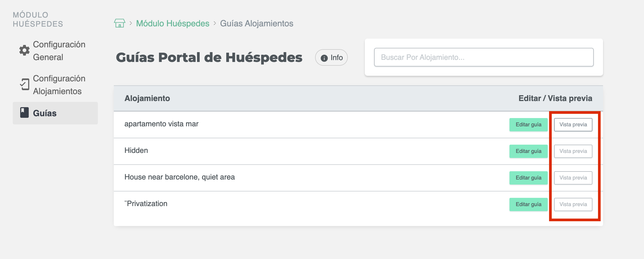Viewport: 644px width, 259px height.
Task: Focus the Buscar Por Alojamiento search field
Action: tap(484, 57)
